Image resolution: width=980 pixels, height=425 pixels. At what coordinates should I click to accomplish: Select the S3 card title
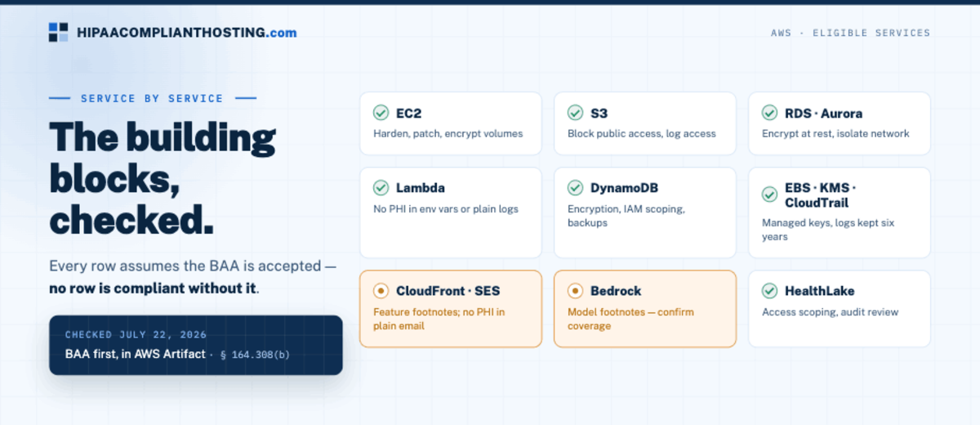pyautogui.click(x=599, y=114)
